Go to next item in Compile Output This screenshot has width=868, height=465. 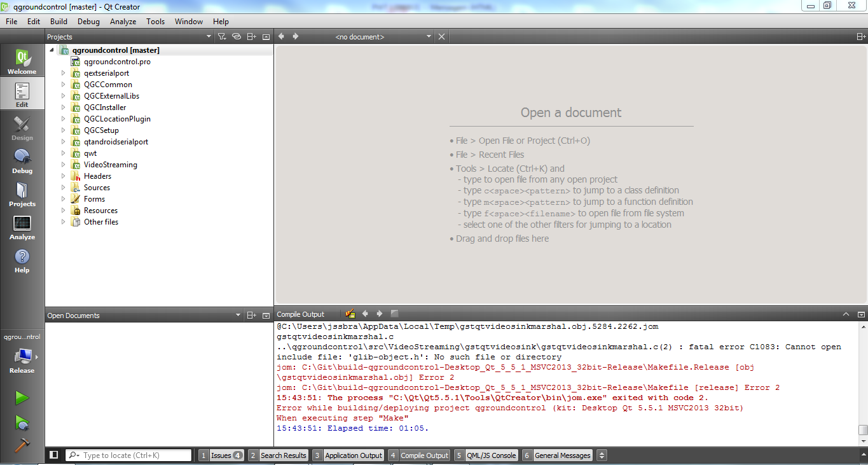[x=380, y=314]
